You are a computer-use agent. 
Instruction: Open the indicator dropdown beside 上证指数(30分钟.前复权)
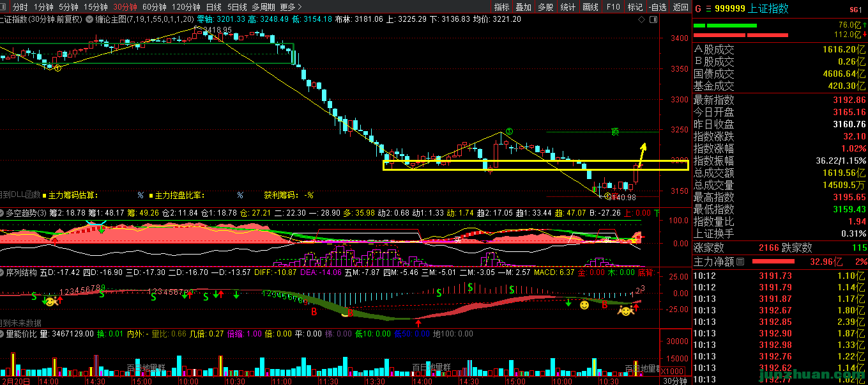(x=89, y=19)
